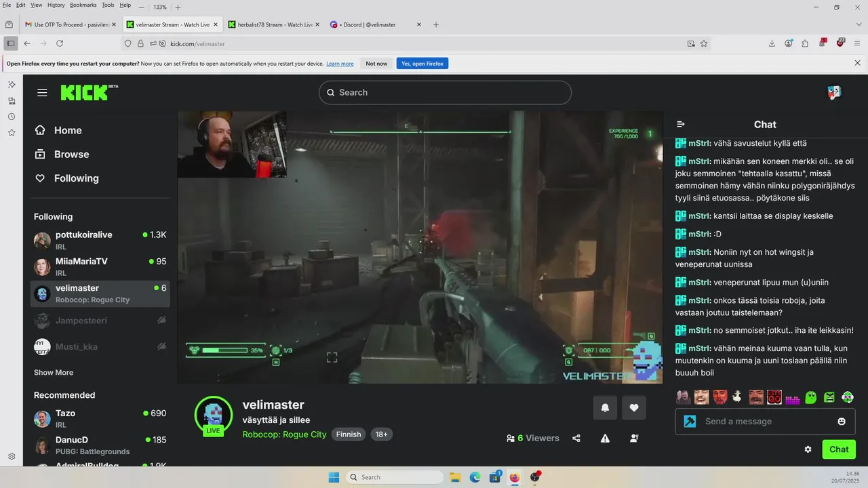Collapse the chat panel
This screenshot has height=488, width=868.
pos(681,124)
